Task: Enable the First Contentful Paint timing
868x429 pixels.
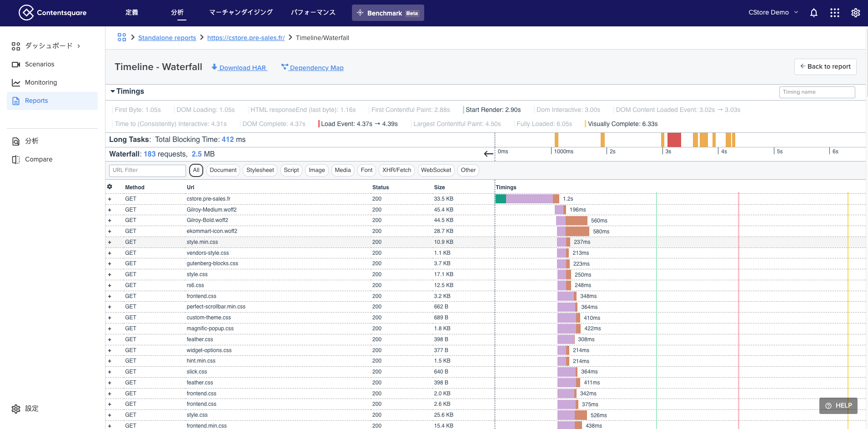Action: pos(410,110)
